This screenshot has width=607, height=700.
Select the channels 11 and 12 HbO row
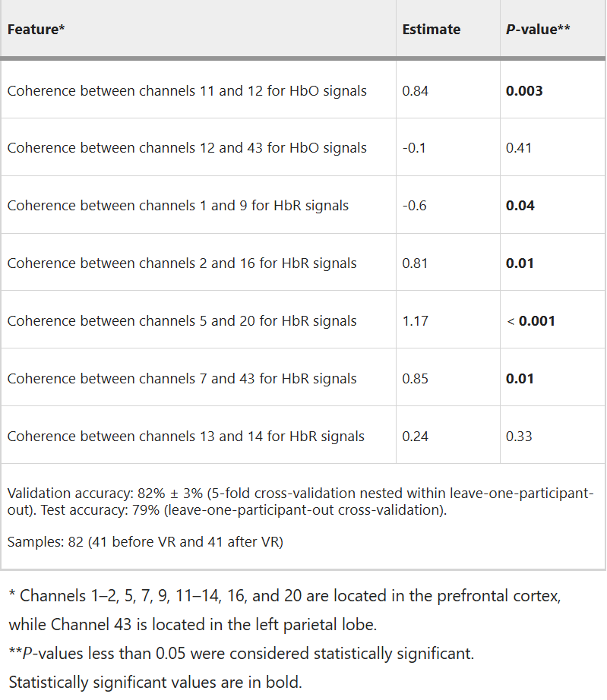[303, 90]
